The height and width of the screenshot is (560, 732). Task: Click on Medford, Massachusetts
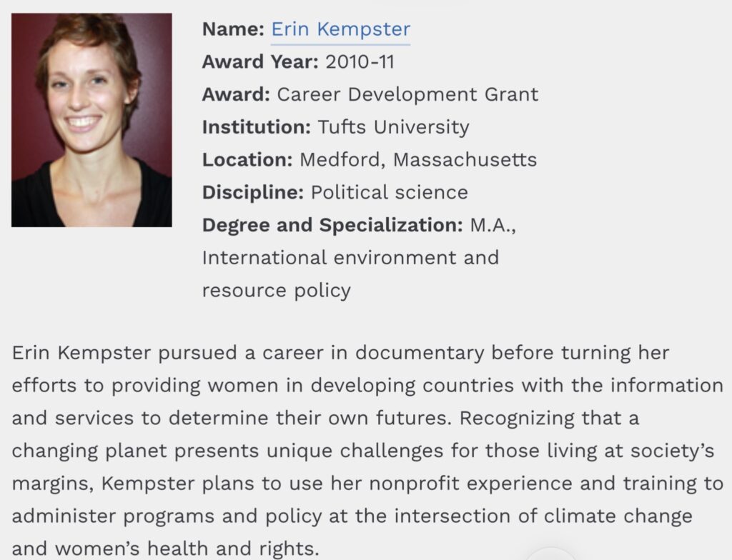coord(417,159)
